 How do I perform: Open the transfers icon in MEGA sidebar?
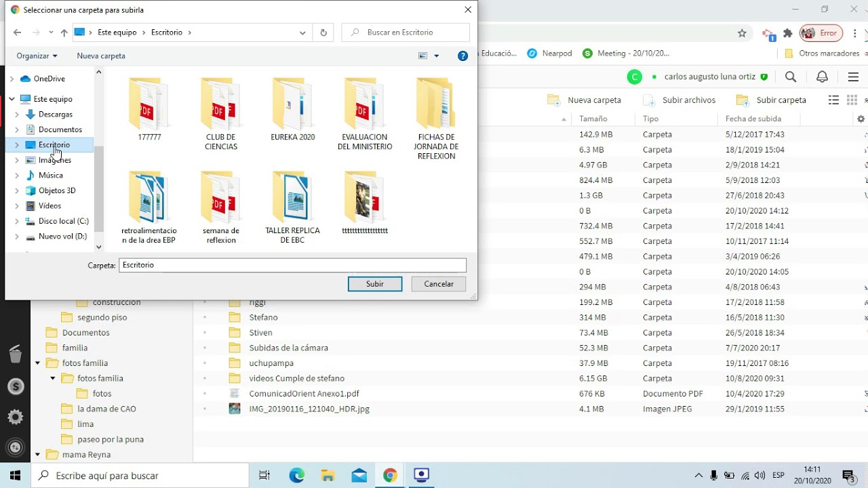(x=16, y=447)
